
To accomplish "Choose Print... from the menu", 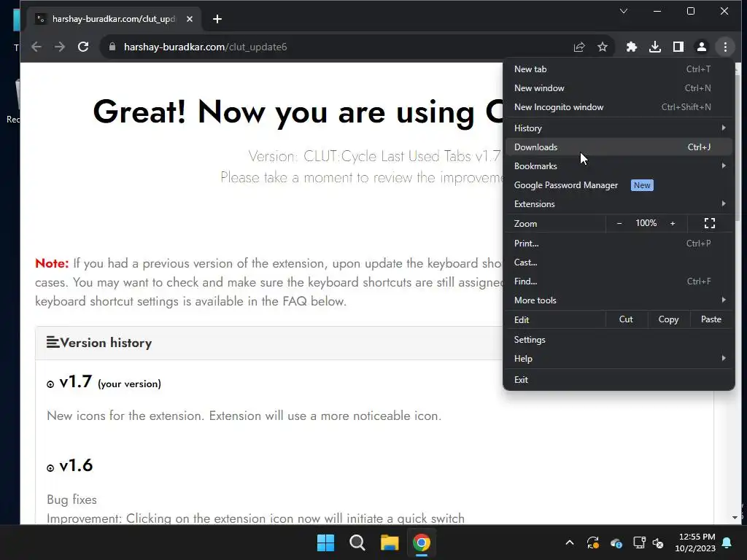I will pyautogui.click(x=619, y=244).
